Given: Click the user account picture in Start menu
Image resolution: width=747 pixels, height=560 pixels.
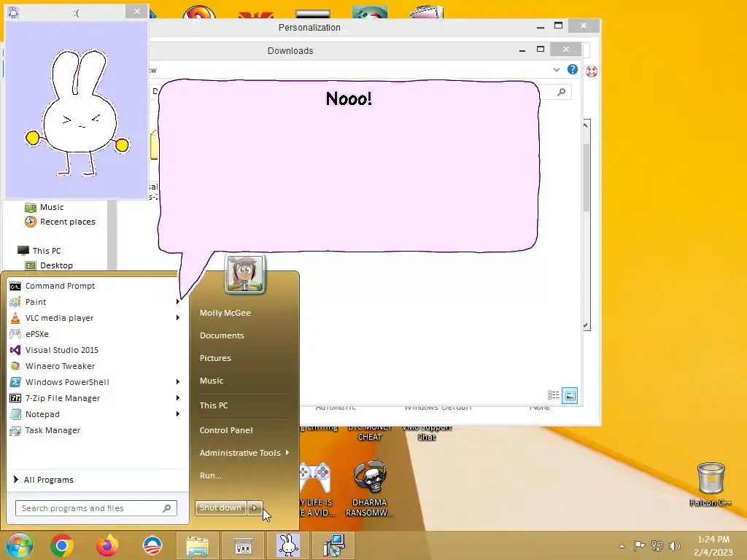Looking at the screenshot, I should 245,274.
